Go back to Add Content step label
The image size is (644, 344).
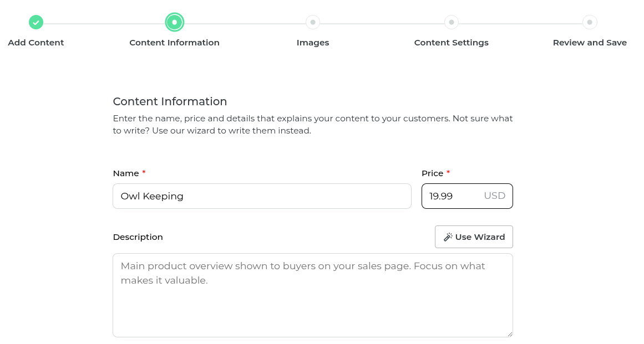pos(36,43)
